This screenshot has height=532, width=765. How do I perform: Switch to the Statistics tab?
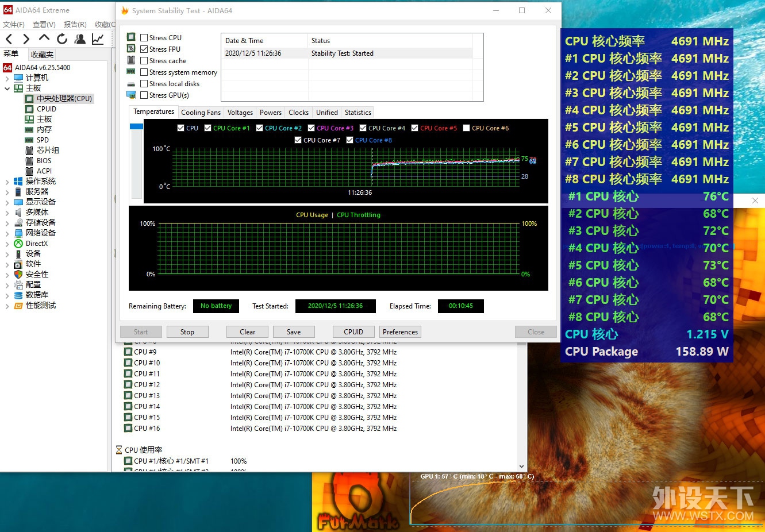click(x=358, y=113)
